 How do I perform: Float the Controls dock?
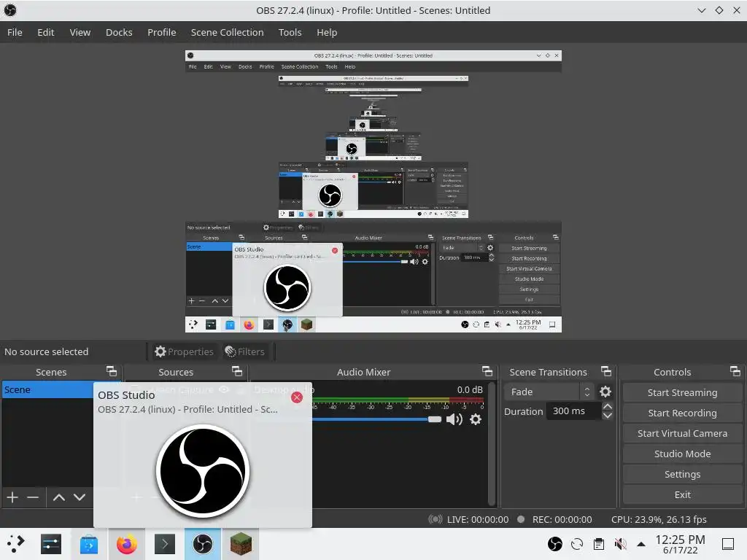pyautogui.click(x=735, y=371)
